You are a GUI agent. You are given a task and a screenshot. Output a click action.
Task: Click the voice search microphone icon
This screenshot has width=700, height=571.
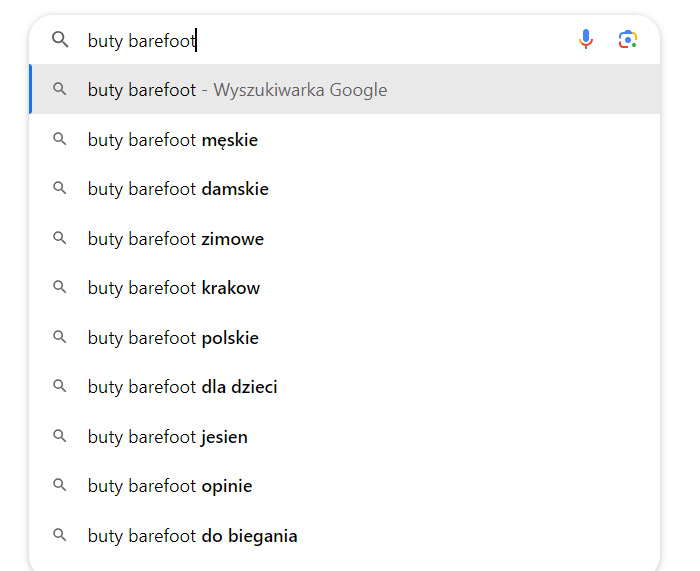[x=586, y=39]
